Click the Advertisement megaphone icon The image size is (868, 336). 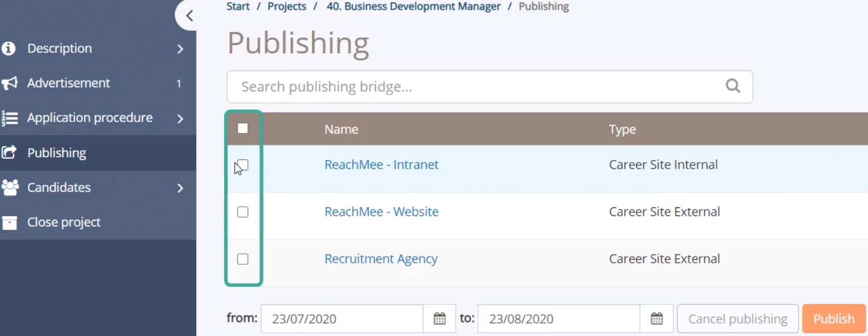point(9,83)
